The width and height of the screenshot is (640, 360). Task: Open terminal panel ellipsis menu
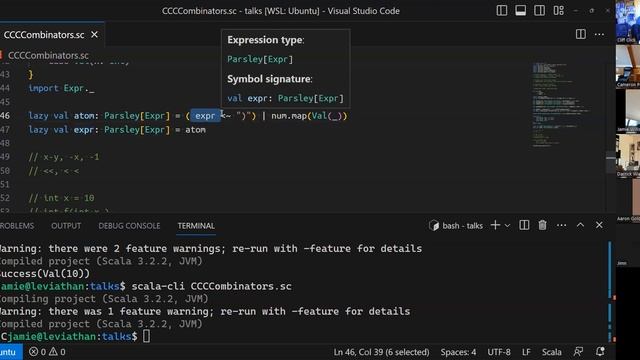pos(561,225)
